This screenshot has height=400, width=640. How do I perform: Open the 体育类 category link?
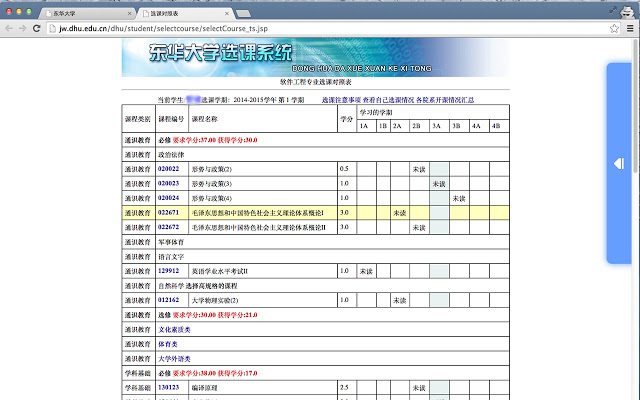168,344
